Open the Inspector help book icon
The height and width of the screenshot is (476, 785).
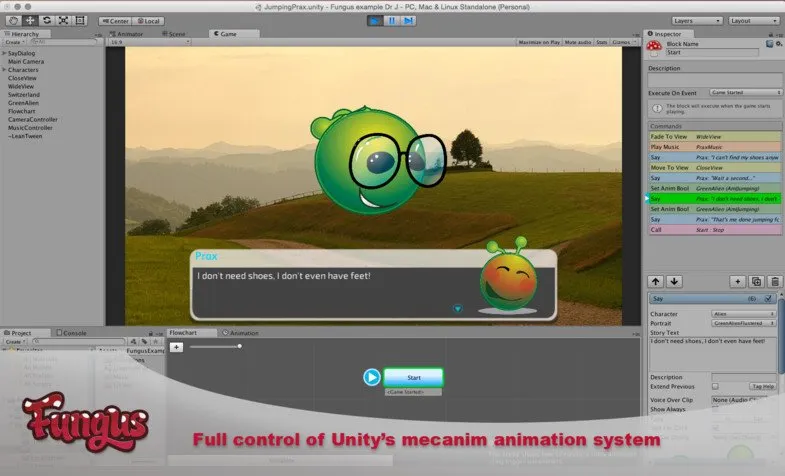[769, 44]
